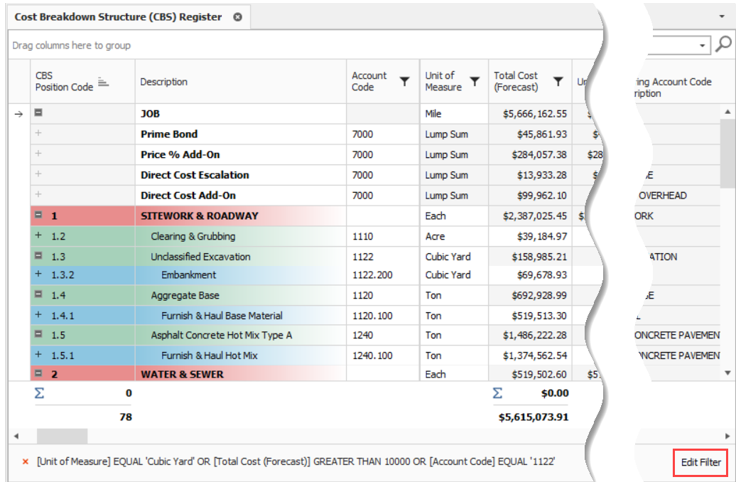Expand the Clearing & Grubbing row
The width and height of the screenshot is (744, 484).
pos(39,236)
